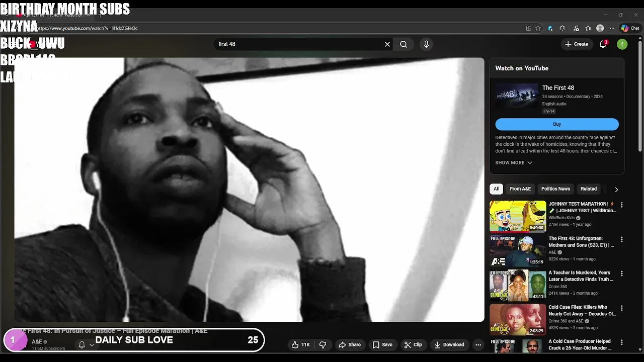Open the browser extensions puzzle icon

pos(562,28)
